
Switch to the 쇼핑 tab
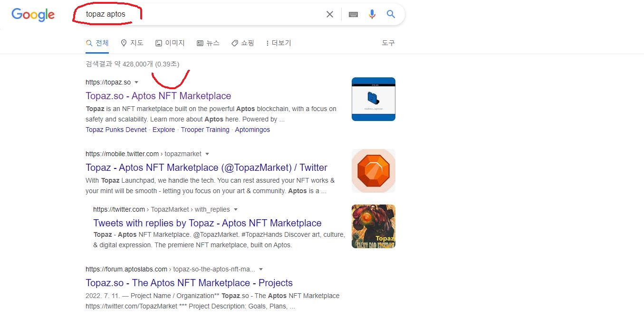click(242, 43)
